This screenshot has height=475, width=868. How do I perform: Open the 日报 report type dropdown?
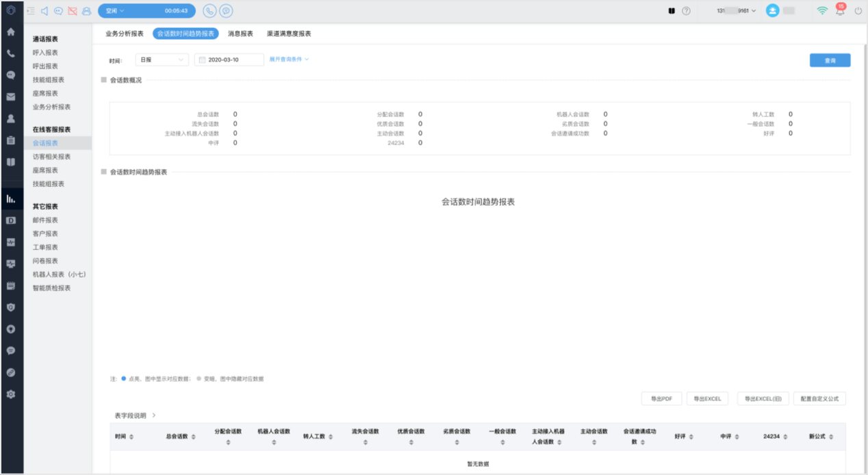162,60
